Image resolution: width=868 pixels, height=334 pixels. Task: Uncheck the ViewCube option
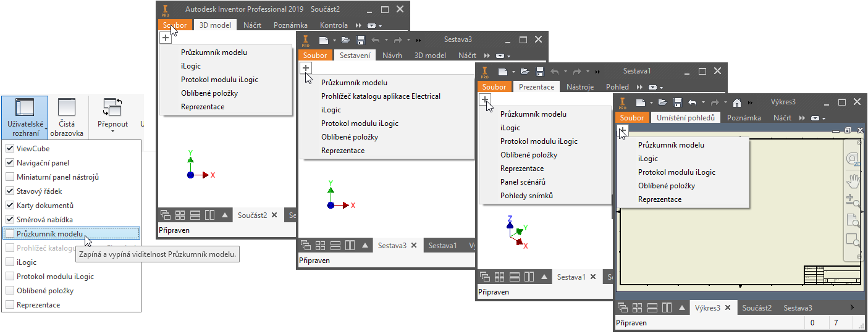pyautogui.click(x=10, y=149)
